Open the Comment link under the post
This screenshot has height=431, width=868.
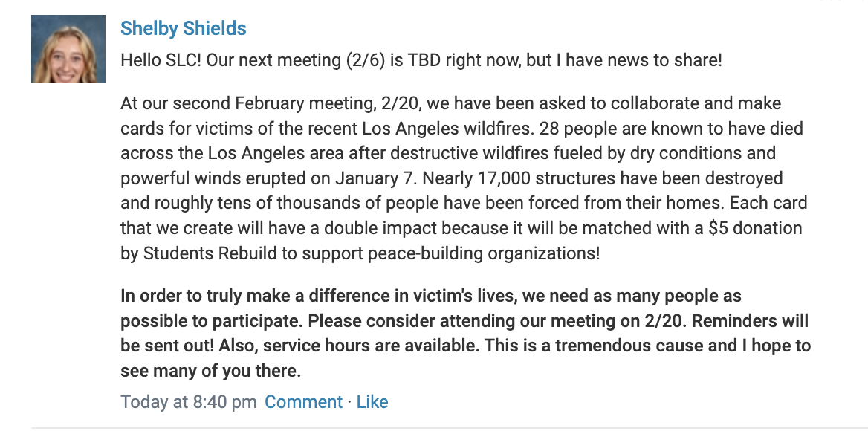303,402
